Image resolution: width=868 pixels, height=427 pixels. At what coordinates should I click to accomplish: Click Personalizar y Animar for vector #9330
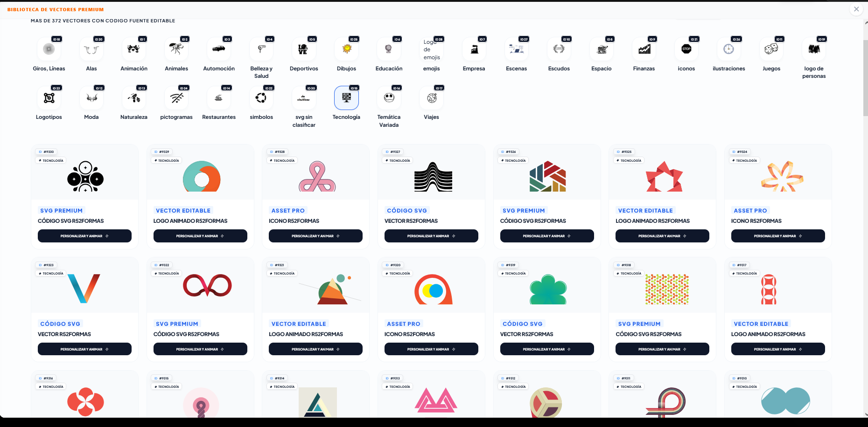tap(84, 236)
